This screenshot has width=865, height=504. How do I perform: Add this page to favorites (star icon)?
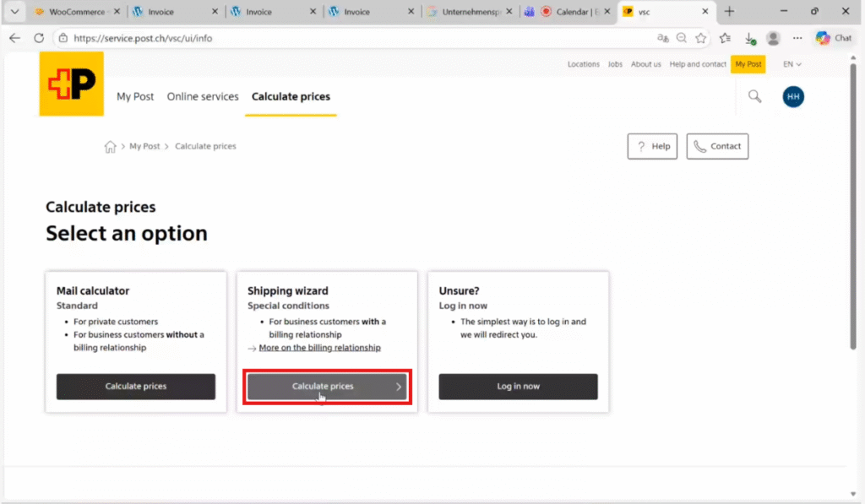700,38
